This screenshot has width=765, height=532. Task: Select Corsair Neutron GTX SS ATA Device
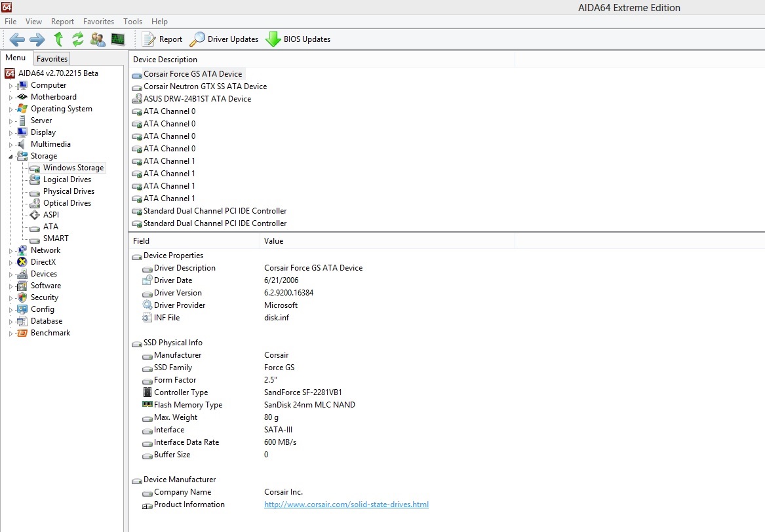[205, 86]
